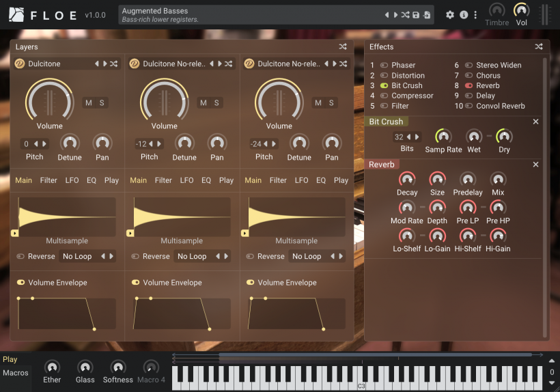
Task: Shuffle the third layer instrument
Action: tap(344, 64)
